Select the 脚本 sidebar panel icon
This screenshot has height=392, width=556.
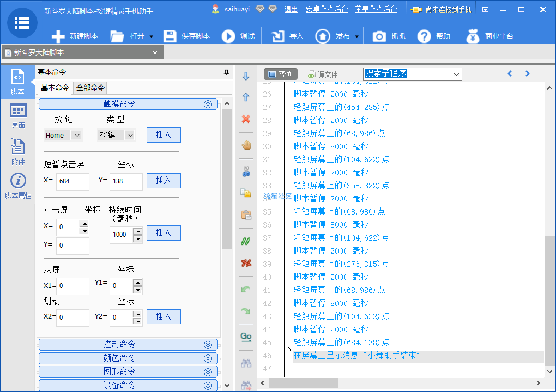pos(18,82)
